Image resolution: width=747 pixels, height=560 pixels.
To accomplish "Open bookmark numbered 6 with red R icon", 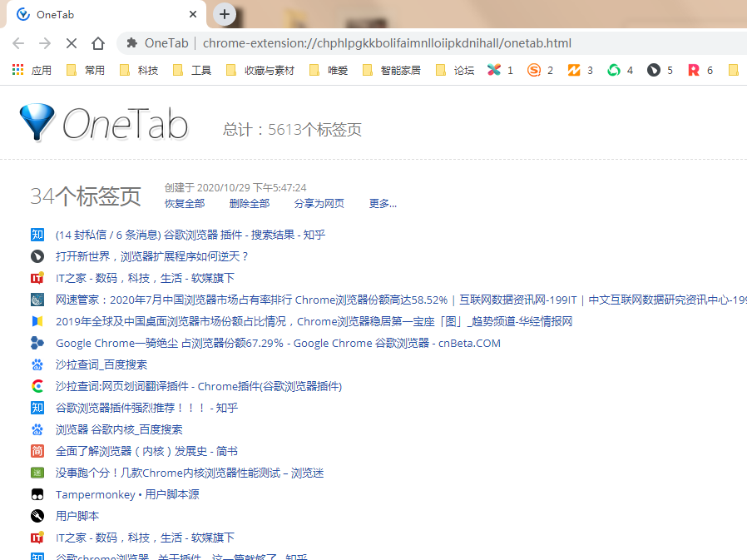I will coord(700,71).
